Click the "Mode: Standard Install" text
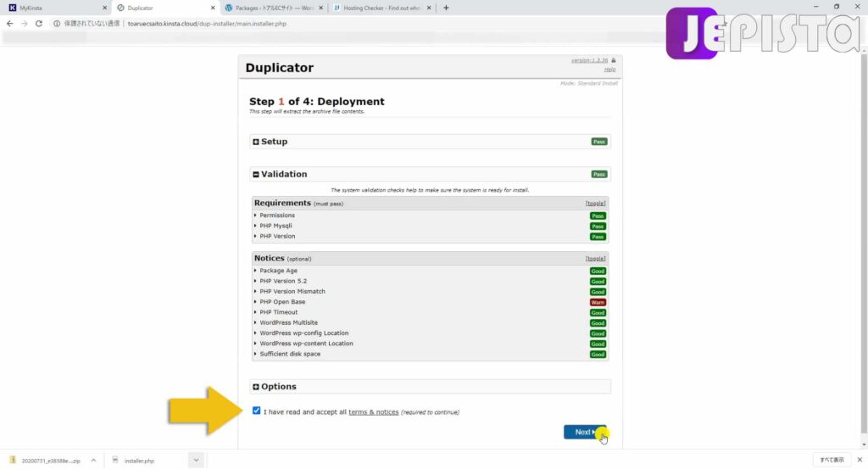The width and height of the screenshot is (868, 470). pos(589,83)
